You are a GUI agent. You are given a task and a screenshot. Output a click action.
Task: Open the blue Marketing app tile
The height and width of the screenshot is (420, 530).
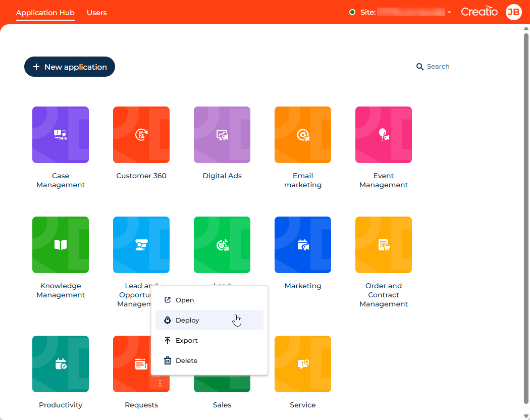pos(303,245)
